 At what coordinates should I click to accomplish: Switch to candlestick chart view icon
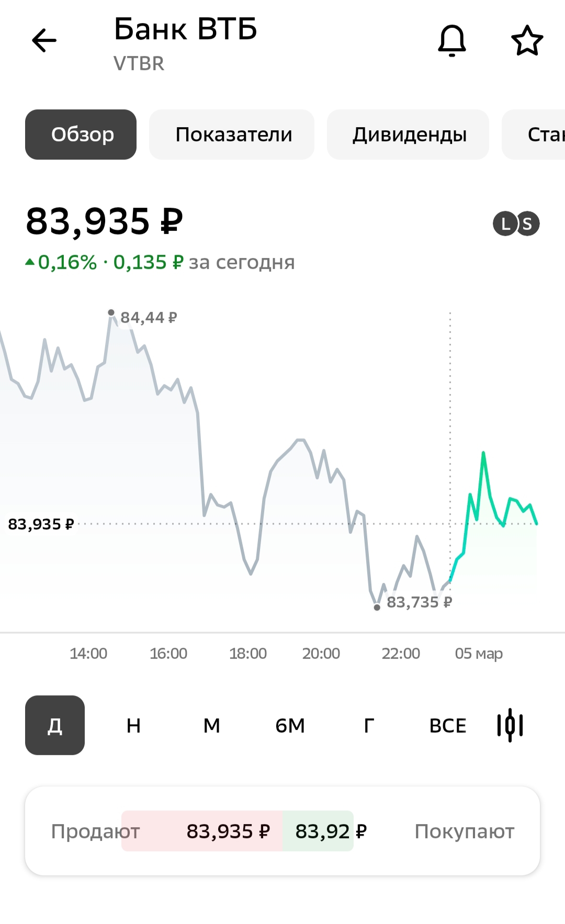coord(510,725)
